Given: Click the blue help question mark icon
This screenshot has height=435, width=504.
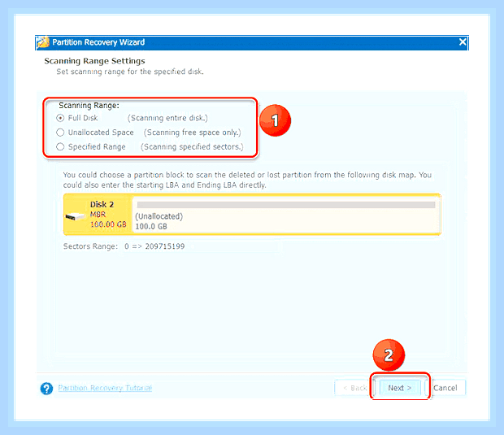Looking at the screenshot, I should (46, 389).
